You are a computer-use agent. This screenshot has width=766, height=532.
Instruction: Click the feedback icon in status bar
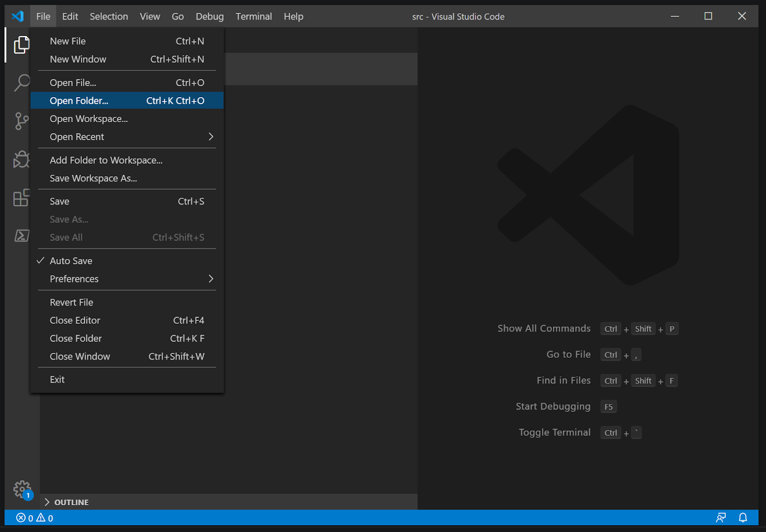coord(721,518)
